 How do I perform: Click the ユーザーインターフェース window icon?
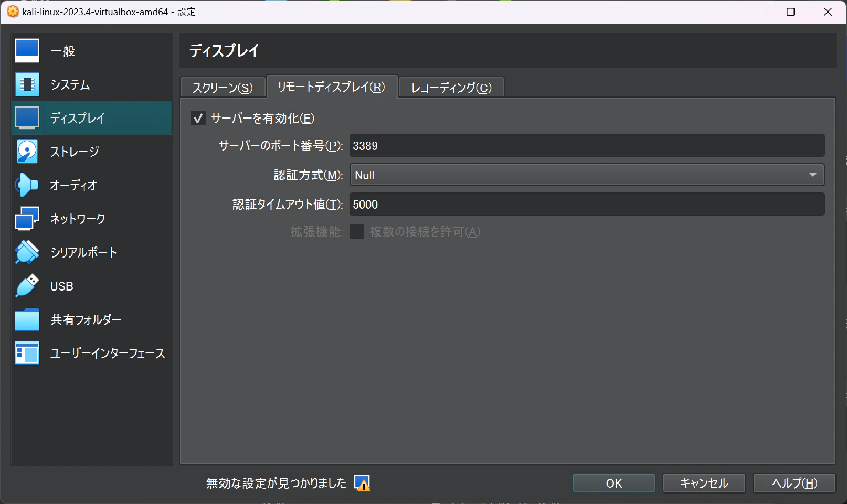[27, 353]
